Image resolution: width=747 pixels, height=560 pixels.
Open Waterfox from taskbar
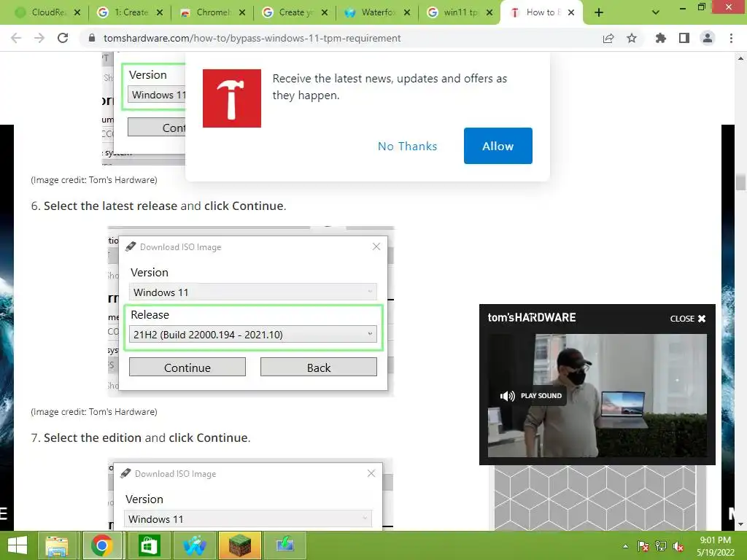194,545
